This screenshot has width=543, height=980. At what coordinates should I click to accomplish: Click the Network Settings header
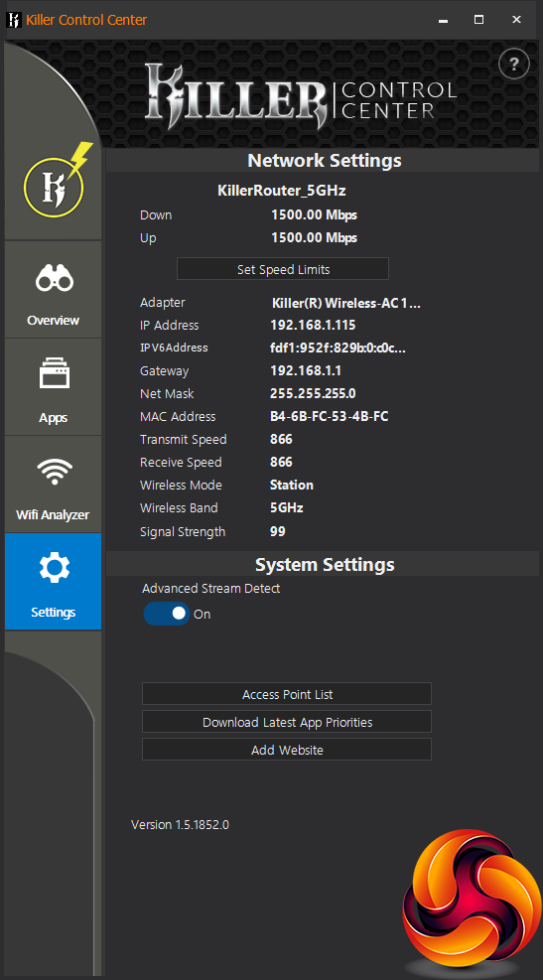pyautogui.click(x=325, y=161)
